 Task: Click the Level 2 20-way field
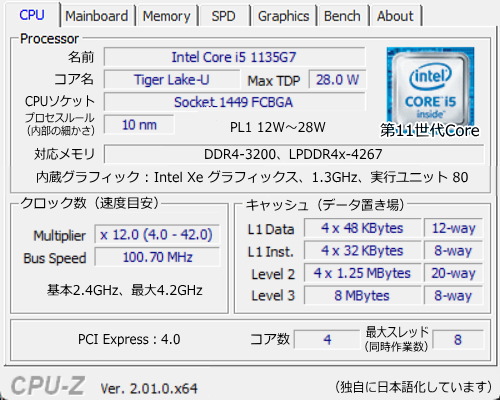click(x=453, y=273)
